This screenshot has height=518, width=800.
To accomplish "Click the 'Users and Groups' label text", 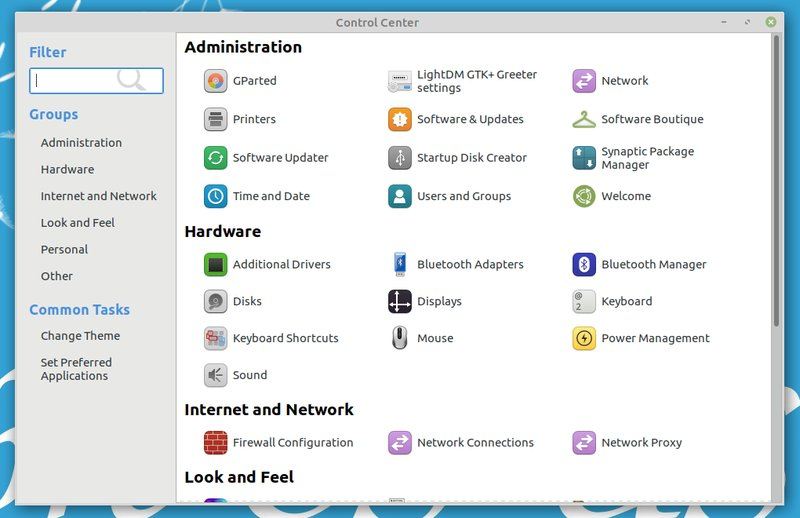I will (x=464, y=196).
